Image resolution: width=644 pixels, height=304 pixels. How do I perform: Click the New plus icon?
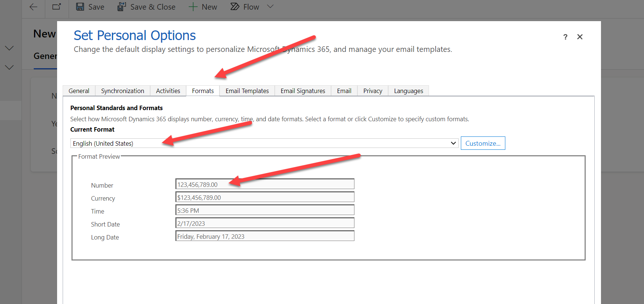193,7
